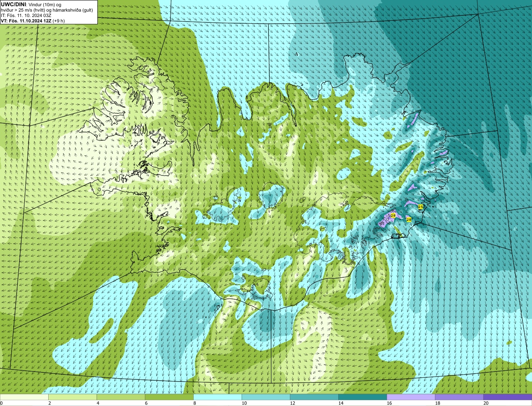This screenshot has height=406, width=532.
Task: Click the 'UWC/DINI: Vindur (10m) og' title line
Action: (31, 4)
